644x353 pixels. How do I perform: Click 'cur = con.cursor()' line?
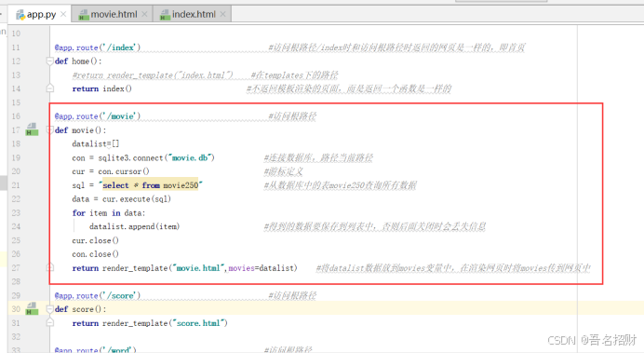pyautogui.click(x=111, y=171)
